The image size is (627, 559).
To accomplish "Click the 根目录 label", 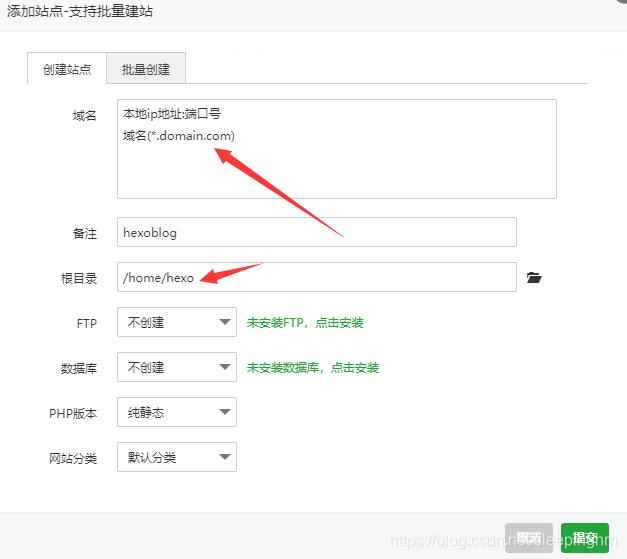I will [x=79, y=278].
